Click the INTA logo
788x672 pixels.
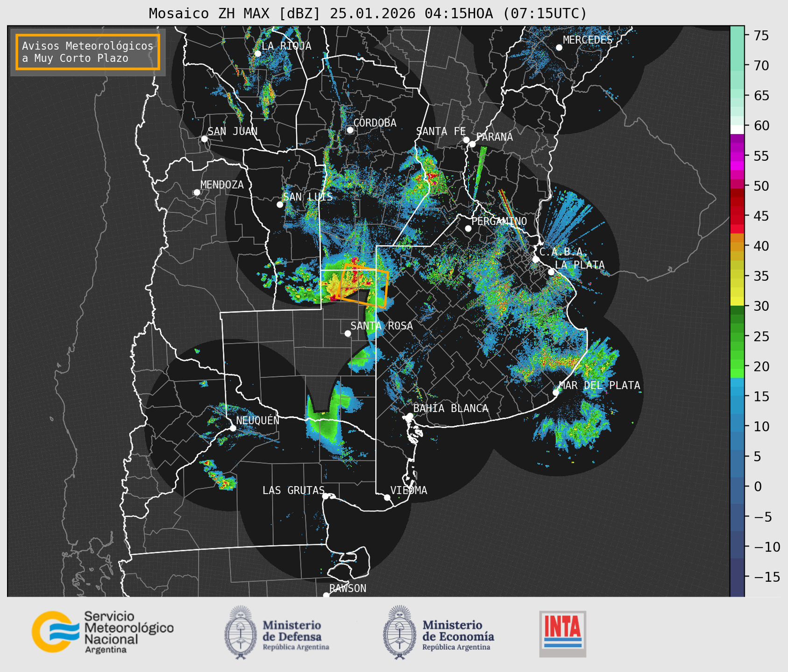(562, 634)
